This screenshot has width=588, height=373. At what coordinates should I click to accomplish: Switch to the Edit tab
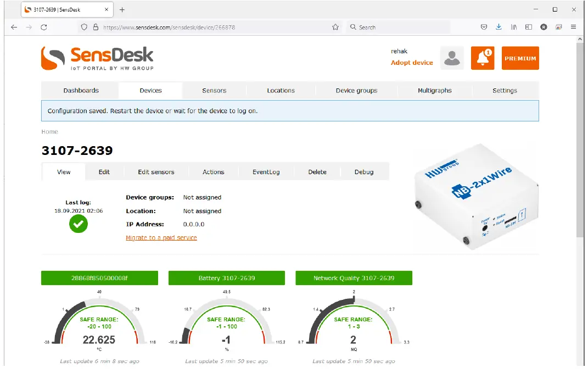(x=104, y=172)
